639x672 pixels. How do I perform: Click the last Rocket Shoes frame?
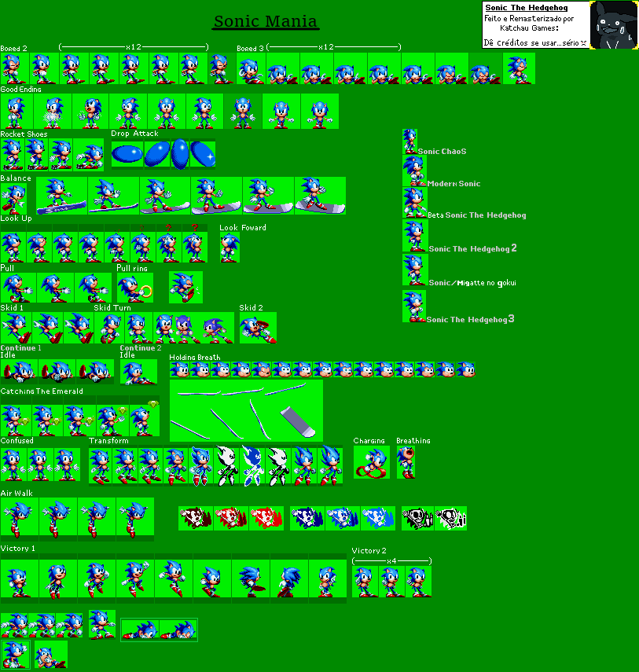(x=89, y=155)
